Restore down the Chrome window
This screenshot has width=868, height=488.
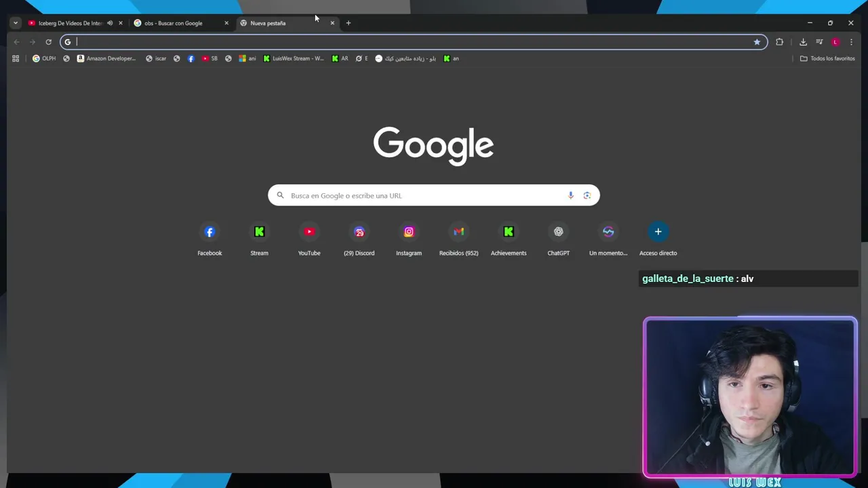tap(830, 23)
